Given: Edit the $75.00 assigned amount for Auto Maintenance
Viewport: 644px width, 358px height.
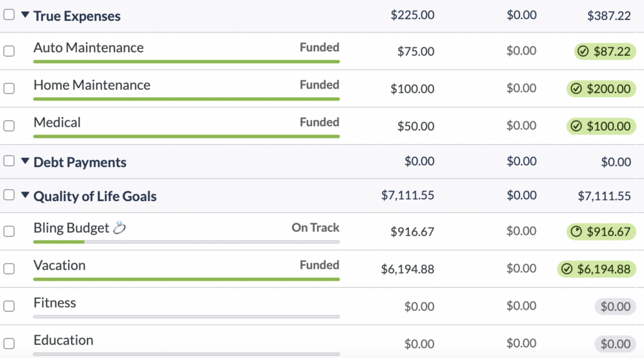Looking at the screenshot, I should click(416, 52).
